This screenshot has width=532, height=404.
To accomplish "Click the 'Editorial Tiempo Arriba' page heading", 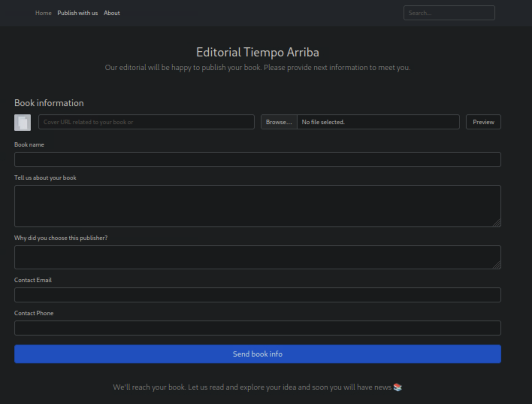I will (x=257, y=52).
